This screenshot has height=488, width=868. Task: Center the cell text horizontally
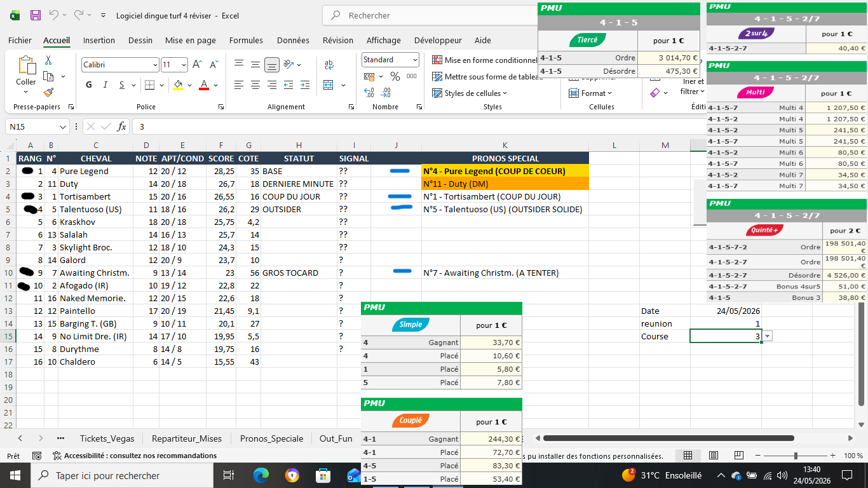click(255, 85)
